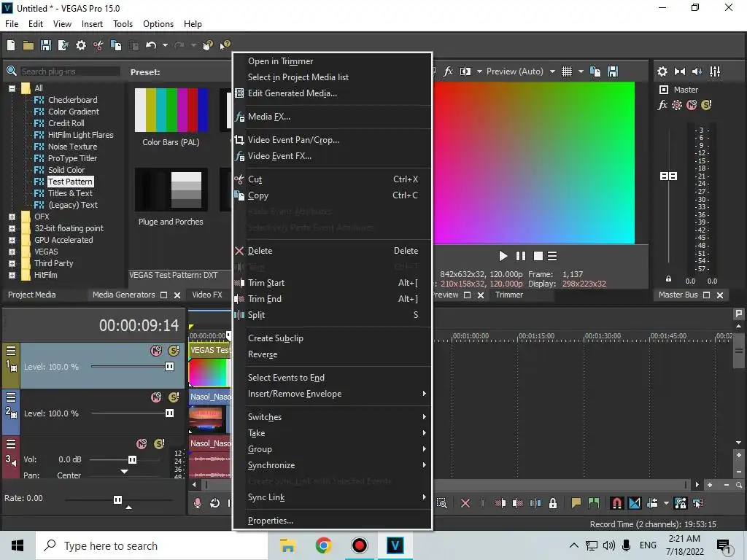
Task: Click the What's This help cursor icon
Action: coord(225,45)
